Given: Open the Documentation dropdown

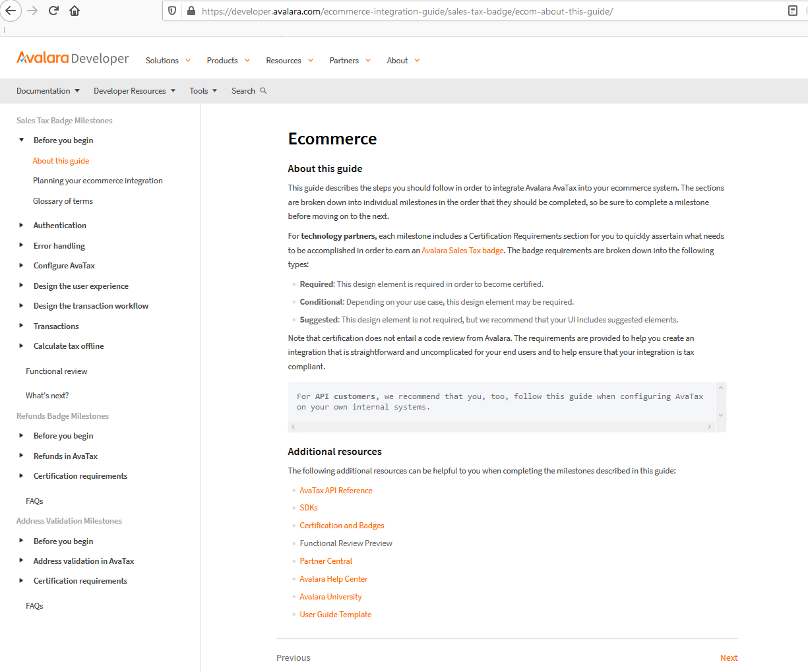Looking at the screenshot, I should coord(47,91).
